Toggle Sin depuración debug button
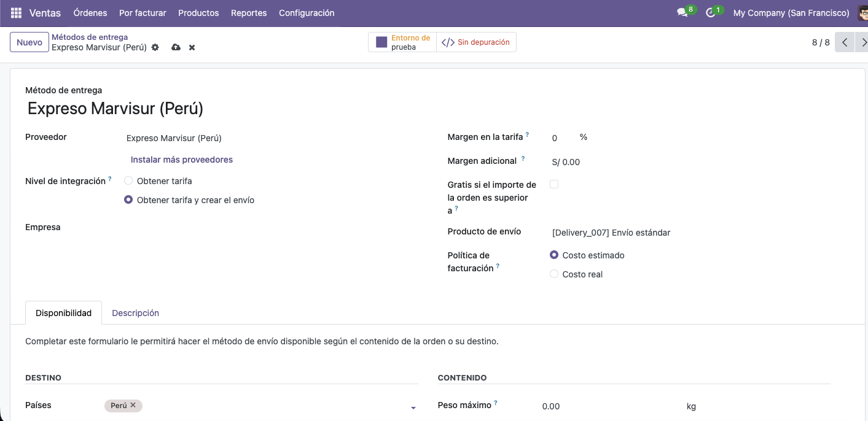This screenshot has height=421, width=868. 476,42
